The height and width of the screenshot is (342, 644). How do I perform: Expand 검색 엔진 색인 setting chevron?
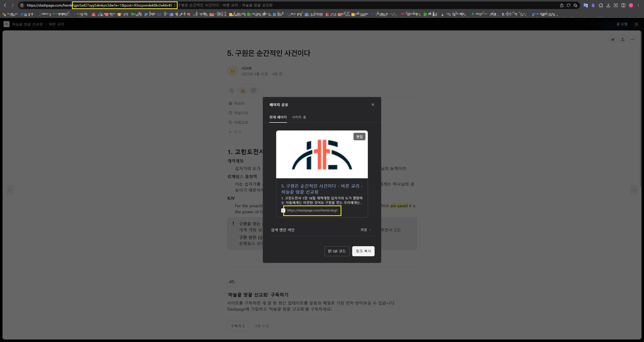pyautogui.click(x=370, y=230)
